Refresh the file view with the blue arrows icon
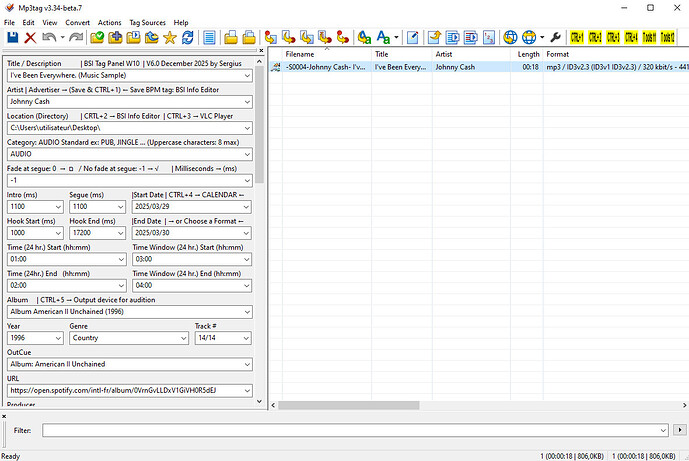This screenshot has height=461, width=689. 188,38
